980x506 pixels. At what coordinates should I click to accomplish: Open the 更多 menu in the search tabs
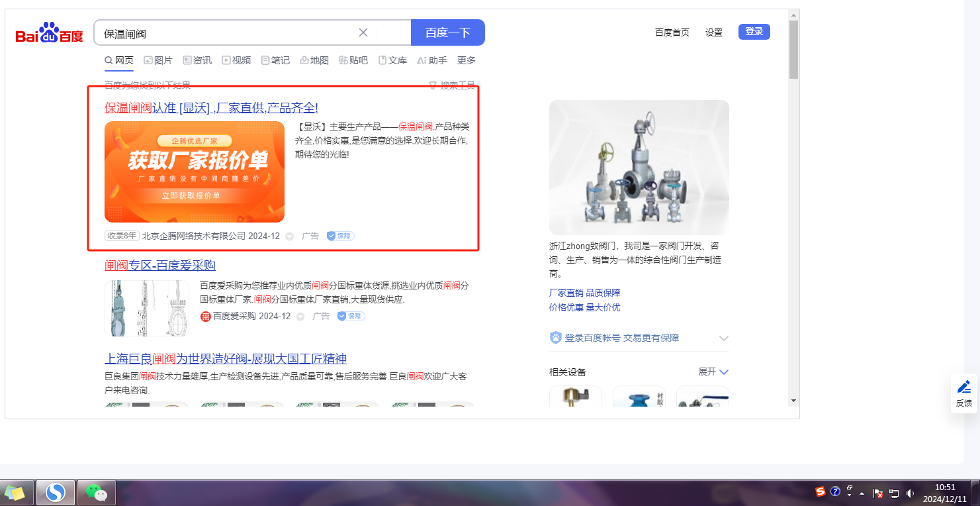pyautogui.click(x=467, y=60)
